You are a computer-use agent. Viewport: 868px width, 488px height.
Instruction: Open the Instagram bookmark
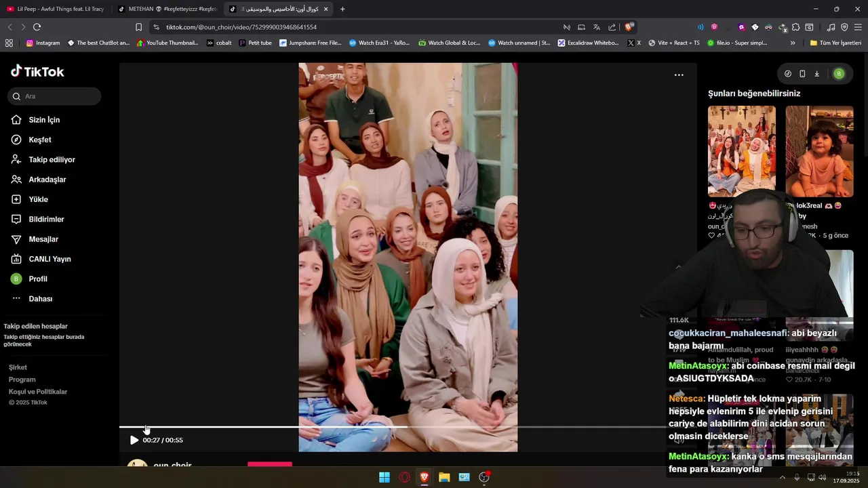43,43
